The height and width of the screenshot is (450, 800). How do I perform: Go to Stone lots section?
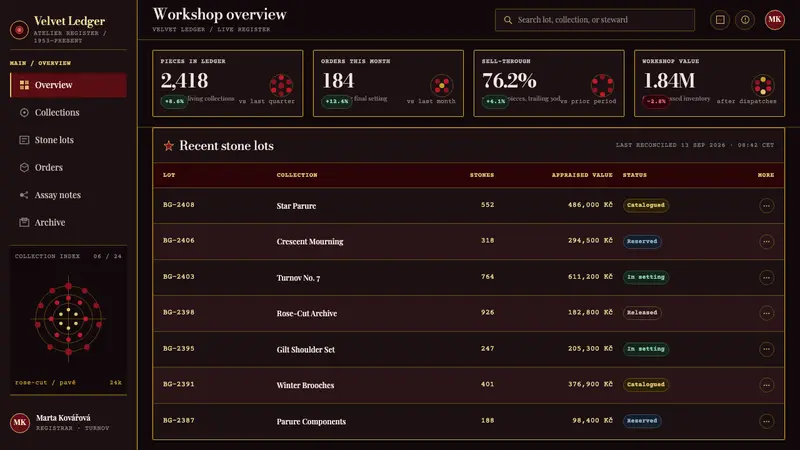coord(68,140)
